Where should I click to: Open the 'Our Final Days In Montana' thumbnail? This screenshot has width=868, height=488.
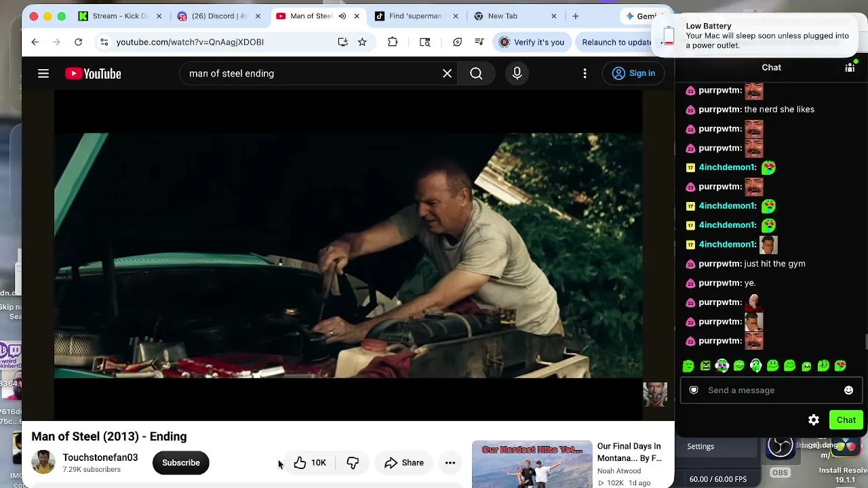tap(532, 464)
